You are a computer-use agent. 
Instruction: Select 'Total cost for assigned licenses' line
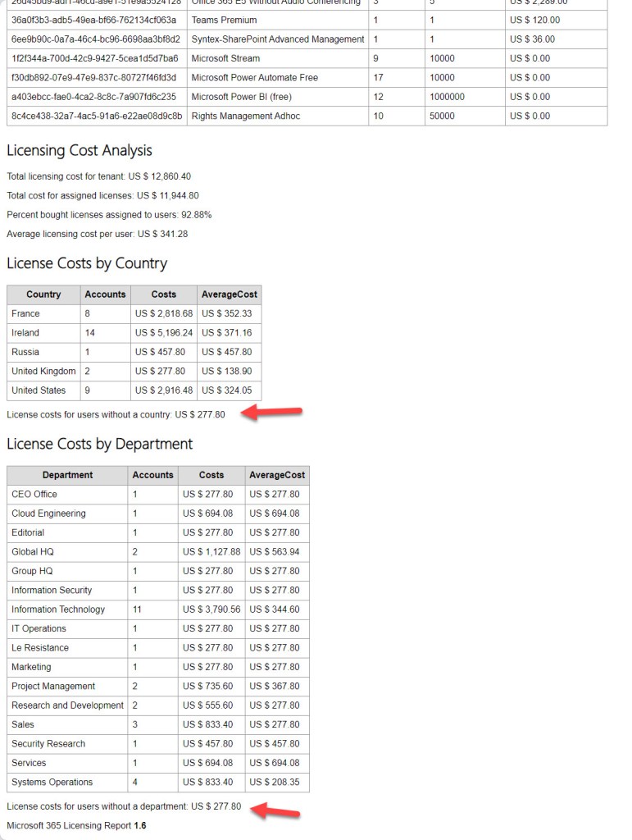[x=102, y=195]
